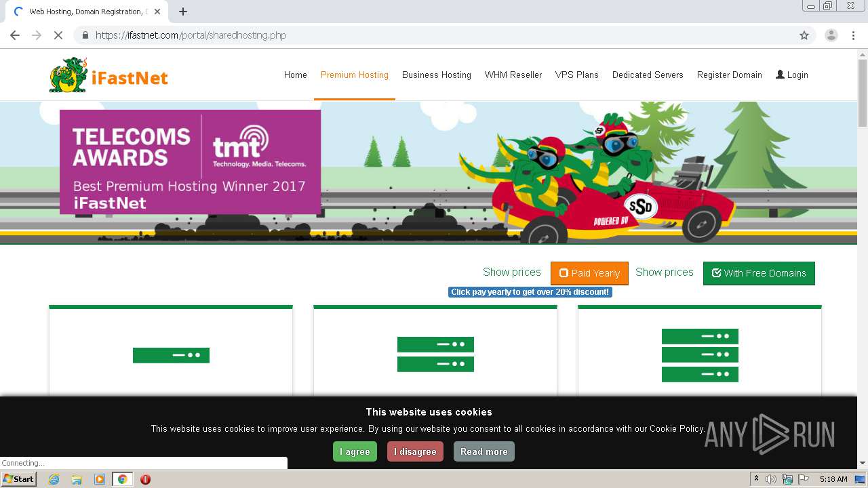This screenshot has width=868, height=488.
Task: Click the taskbar clock 5:18 AM
Action: point(833,479)
